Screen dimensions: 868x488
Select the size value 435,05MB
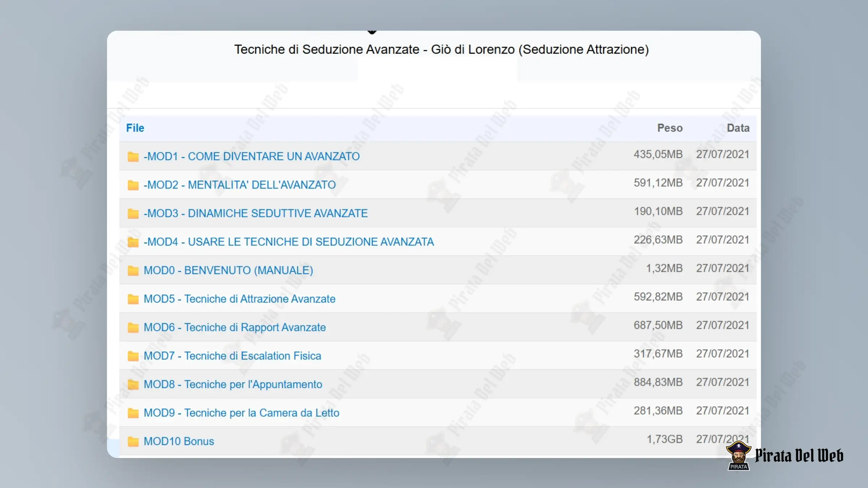658,154
